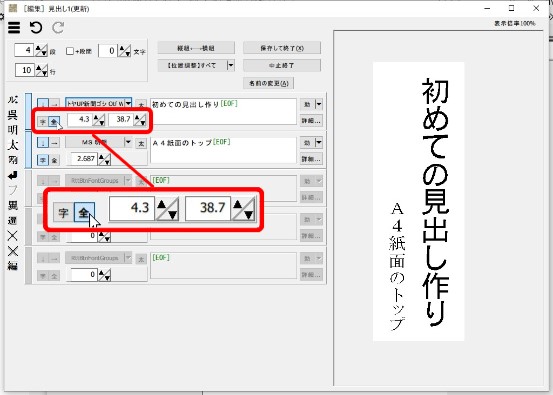Click the text box containing 初めての見出し作り
The image size is (553, 395).
223,111
